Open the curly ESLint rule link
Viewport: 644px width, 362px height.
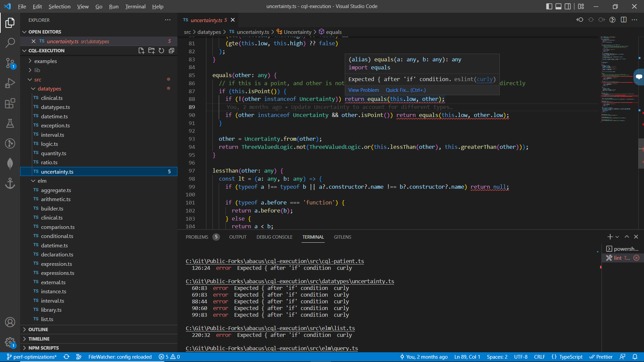(x=485, y=79)
